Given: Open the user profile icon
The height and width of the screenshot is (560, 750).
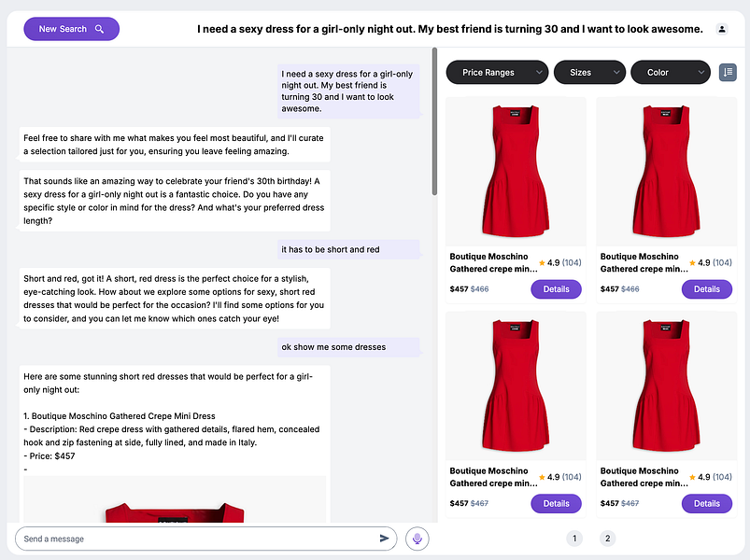Looking at the screenshot, I should [x=722, y=29].
